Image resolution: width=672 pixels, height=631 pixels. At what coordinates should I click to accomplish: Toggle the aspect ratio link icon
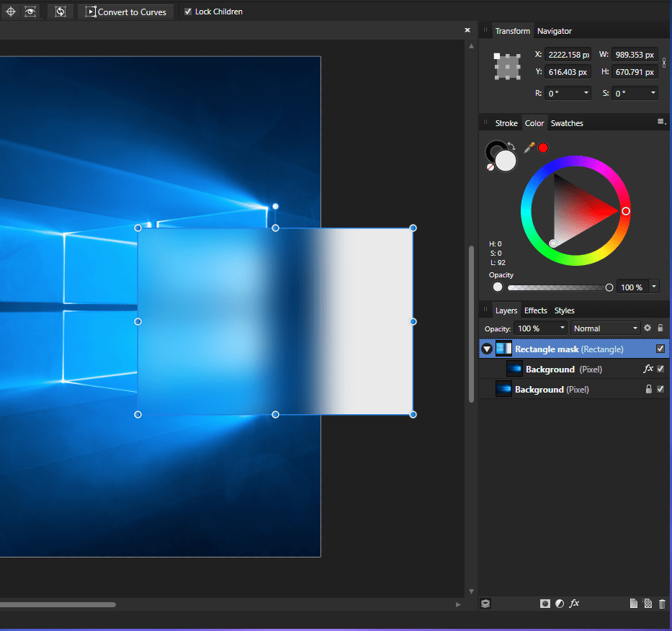click(x=664, y=63)
